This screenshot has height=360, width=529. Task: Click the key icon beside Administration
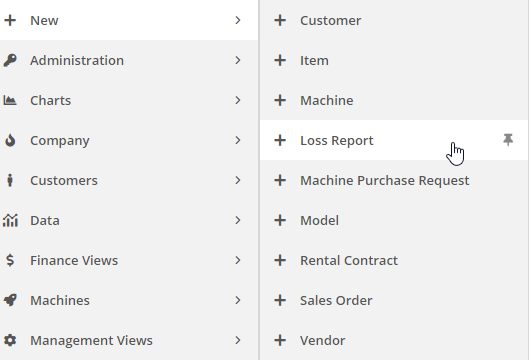(x=10, y=60)
